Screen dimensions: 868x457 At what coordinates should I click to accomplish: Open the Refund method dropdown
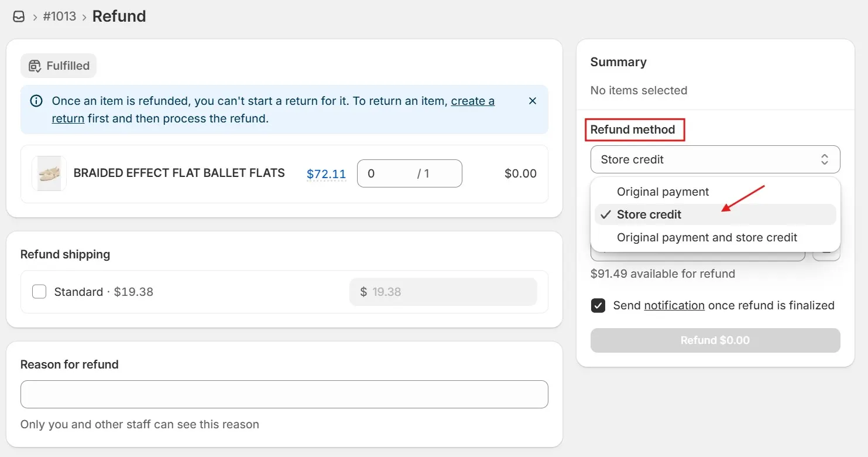pyautogui.click(x=715, y=159)
